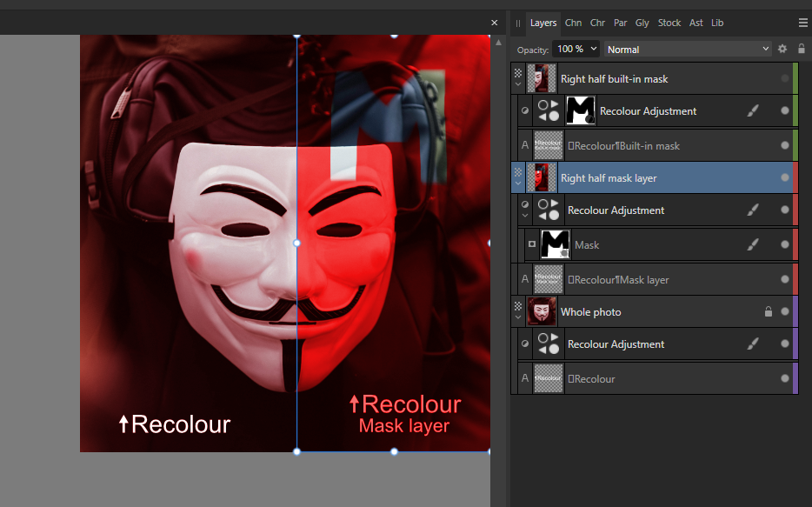Hide Recolour Adjustment under Right half mask layer

coord(784,210)
